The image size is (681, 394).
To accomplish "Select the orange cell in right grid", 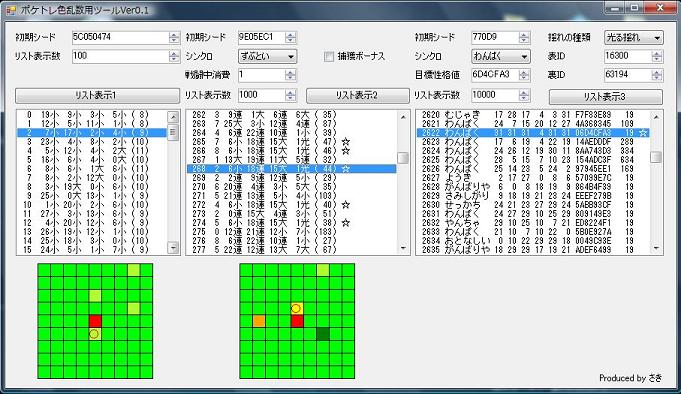I will coord(259,321).
